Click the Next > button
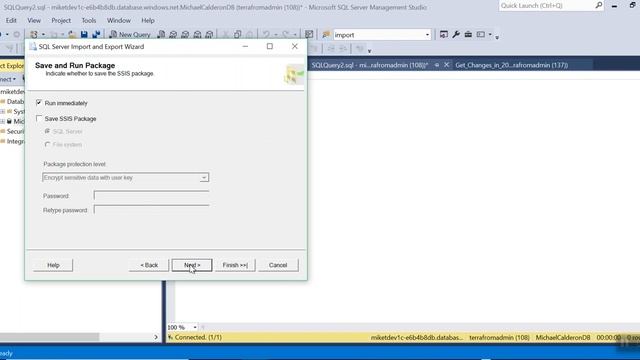640x360 pixels. pyautogui.click(x=192, y=265)
